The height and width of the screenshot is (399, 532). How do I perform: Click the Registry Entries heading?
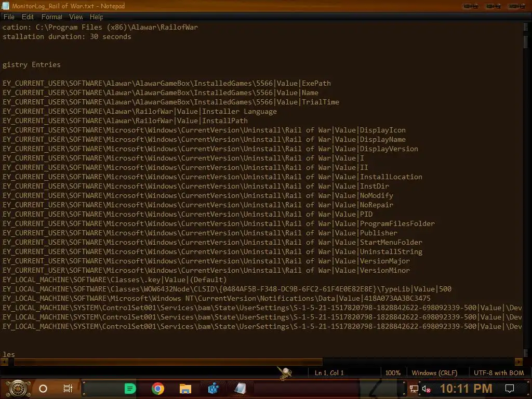click(32, 65)
